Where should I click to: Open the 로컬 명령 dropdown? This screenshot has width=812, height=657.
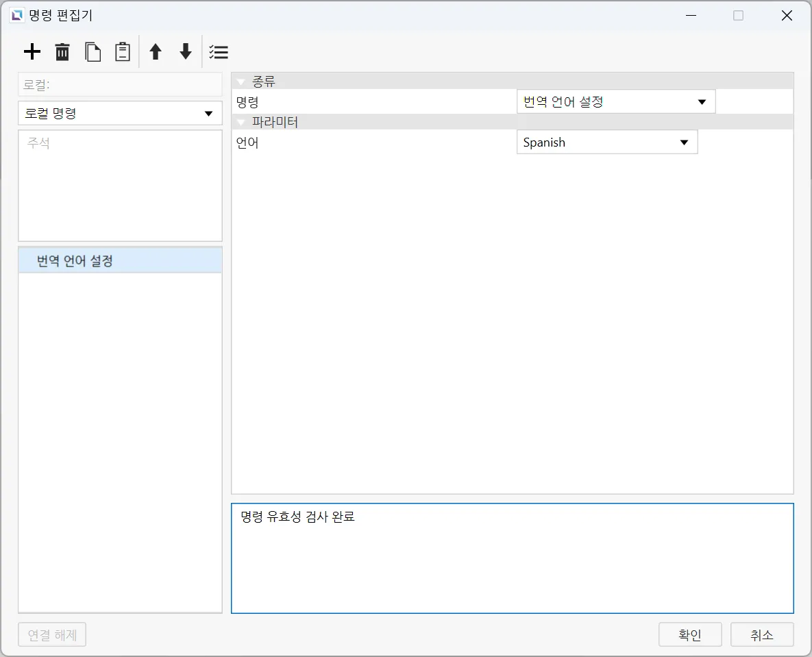[x=120, y=114]
